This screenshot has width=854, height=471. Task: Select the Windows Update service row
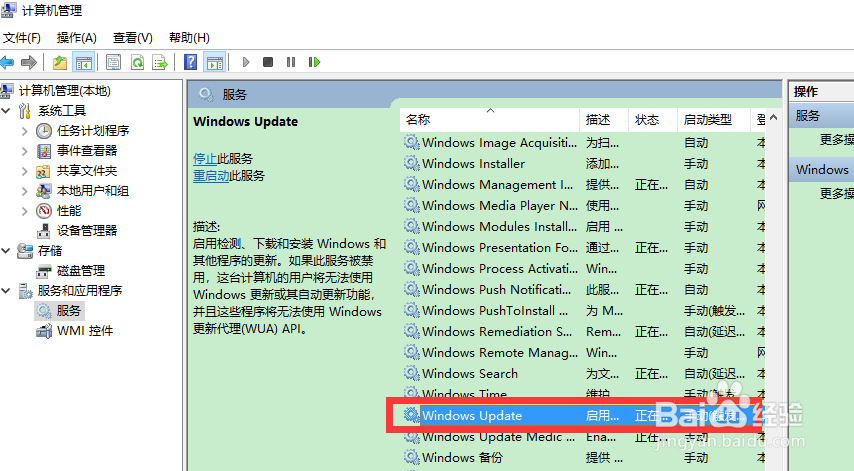point(584,416)
